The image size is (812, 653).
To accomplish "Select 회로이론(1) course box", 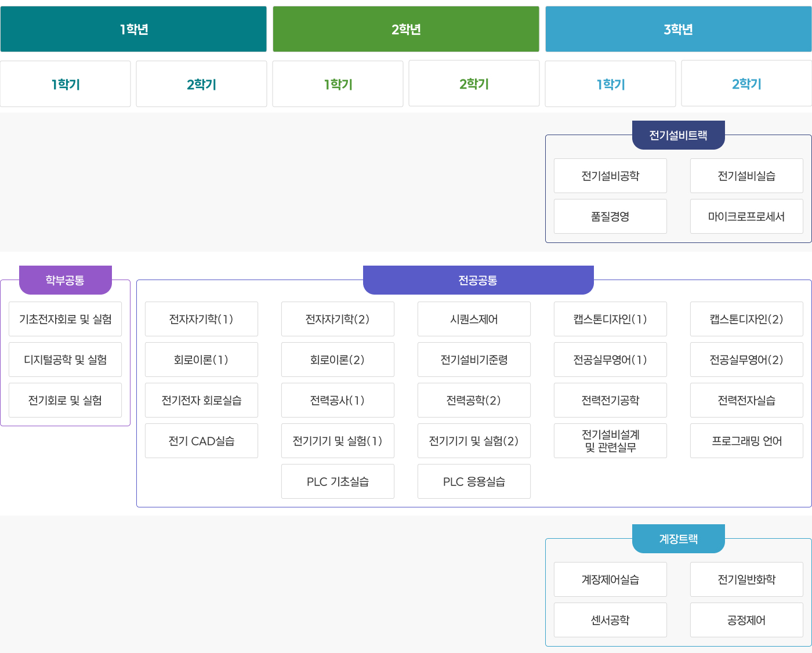I will tap(201, 360).
